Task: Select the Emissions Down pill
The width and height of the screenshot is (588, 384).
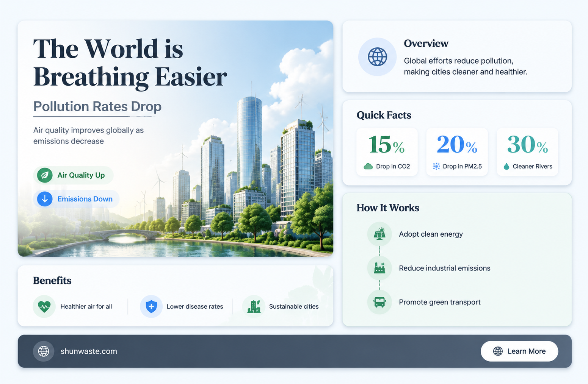Action: (x=76, y=199)
